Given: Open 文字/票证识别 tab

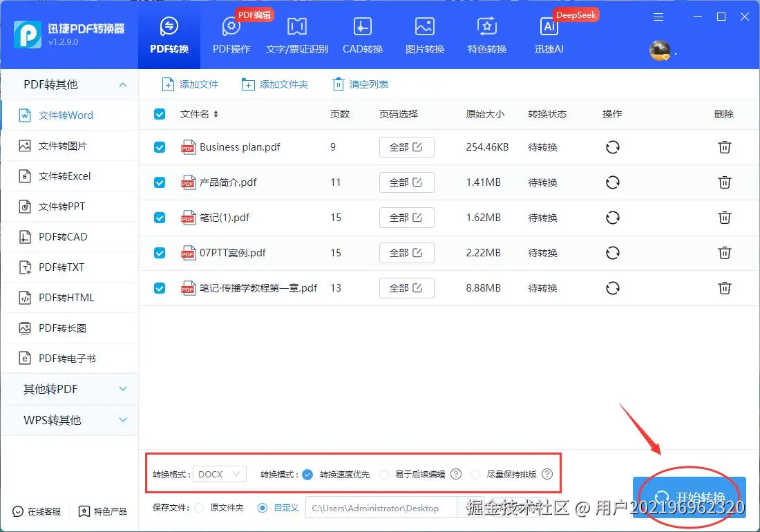Looking at the screenshot, I should point(296,35).
